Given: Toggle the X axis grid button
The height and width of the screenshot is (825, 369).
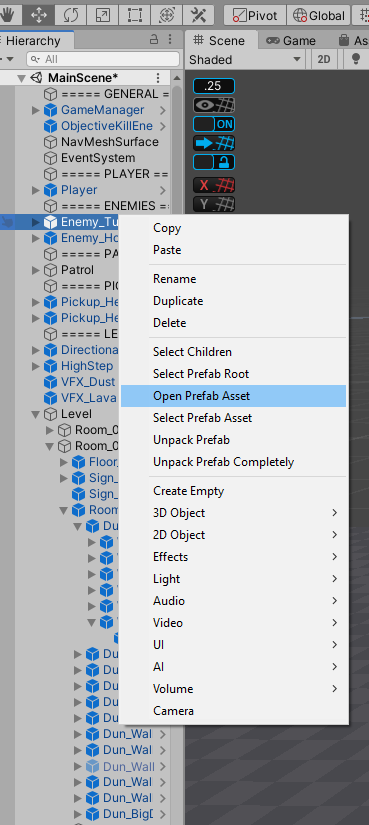Looking at the screenshot, I should click(x=214, y=185).
